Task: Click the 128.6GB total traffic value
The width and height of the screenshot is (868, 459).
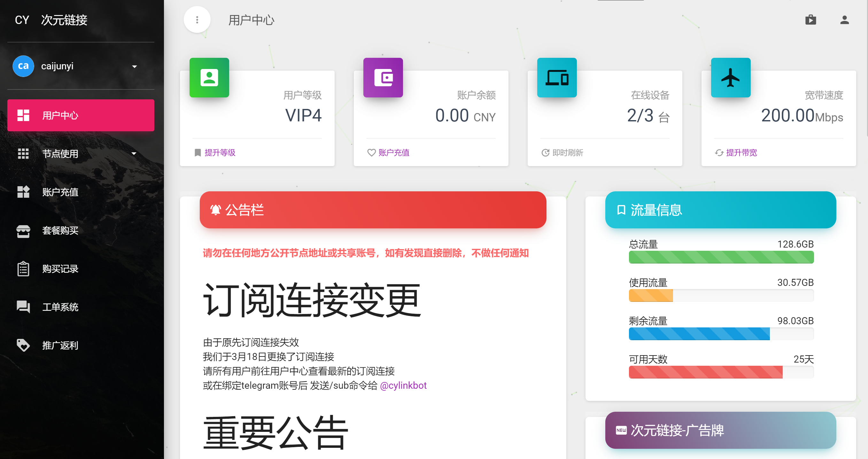Action: [795, 244]
